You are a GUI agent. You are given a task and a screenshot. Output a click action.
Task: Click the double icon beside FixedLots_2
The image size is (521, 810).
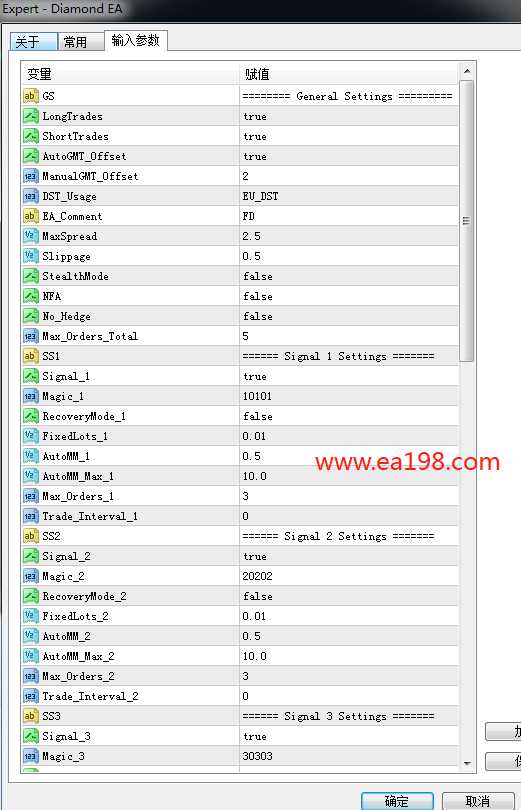tap(30, 616)
